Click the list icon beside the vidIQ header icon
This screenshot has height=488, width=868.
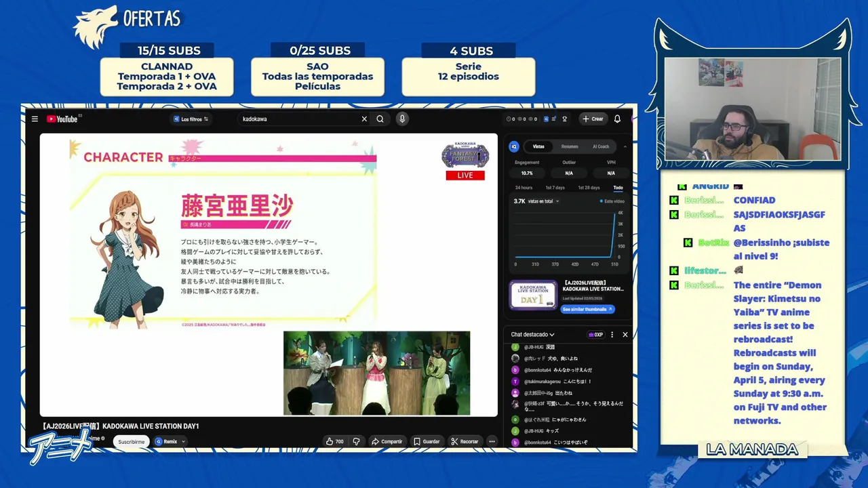click(x=554, y=119)
